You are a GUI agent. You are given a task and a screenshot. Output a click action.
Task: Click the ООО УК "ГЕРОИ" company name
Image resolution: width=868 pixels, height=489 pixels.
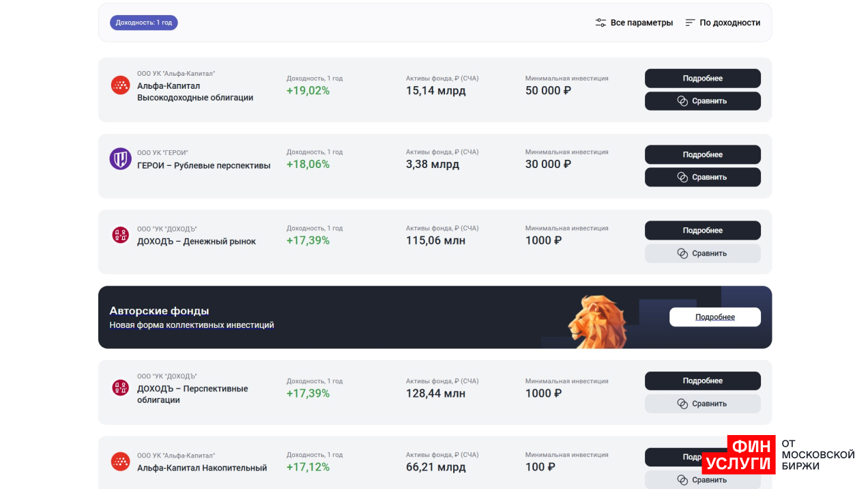coord(162,153)
